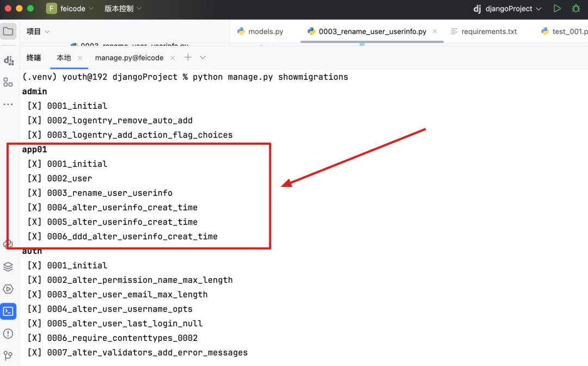
Task: Debug djangoProject with the bug icon
Action: [576, 8]
